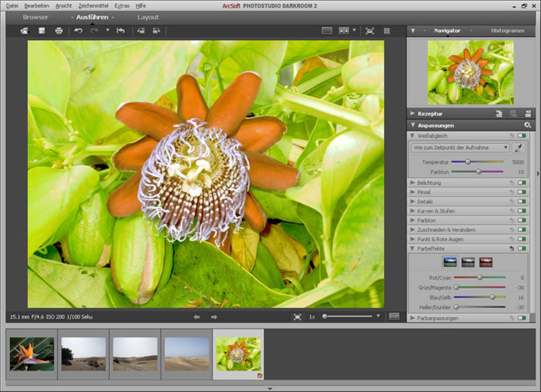
Task: Open the Zeichenmittel menu
Action: click(x=93, y=5)
